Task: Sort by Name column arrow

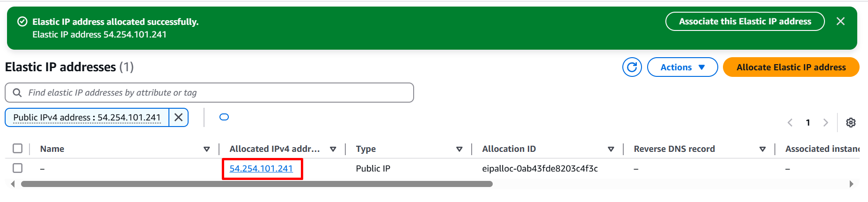Action: (206, 149)
